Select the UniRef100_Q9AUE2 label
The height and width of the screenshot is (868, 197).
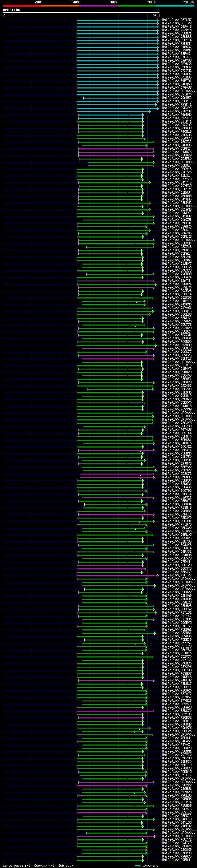point(177,98)
